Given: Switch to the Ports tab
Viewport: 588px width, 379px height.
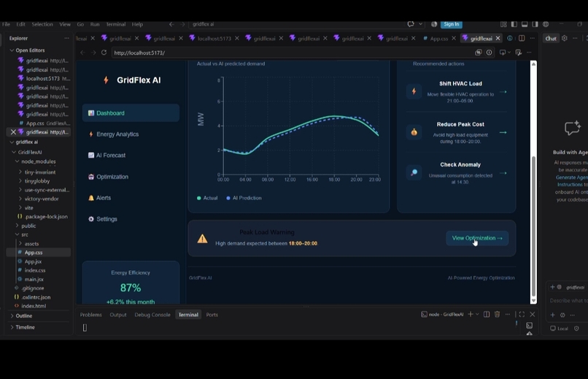Looking at the screenshot, I should (212, 315).
